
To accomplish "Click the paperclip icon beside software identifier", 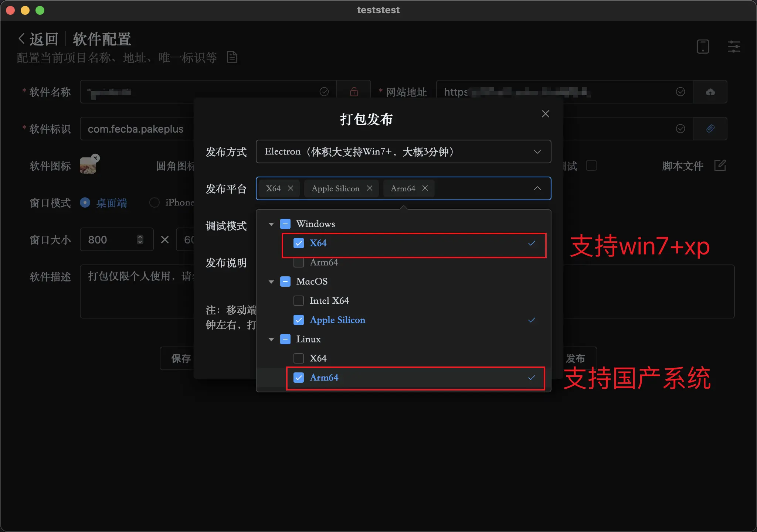I will pyautogui.click(x=710, y=129).
